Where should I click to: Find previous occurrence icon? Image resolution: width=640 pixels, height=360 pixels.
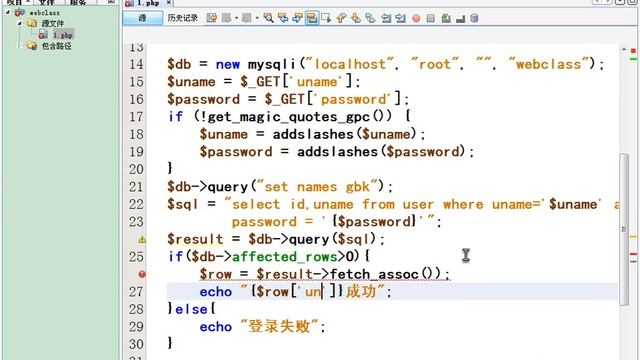tap(282, 18)
